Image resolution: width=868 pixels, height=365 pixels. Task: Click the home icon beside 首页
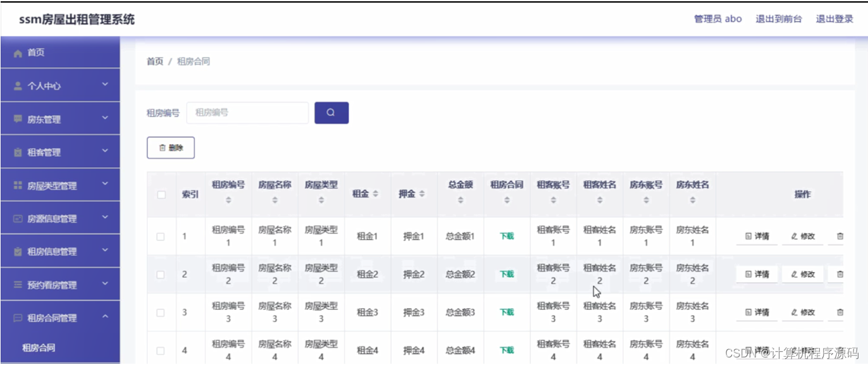pyautogui.click(x=18, y=53)
